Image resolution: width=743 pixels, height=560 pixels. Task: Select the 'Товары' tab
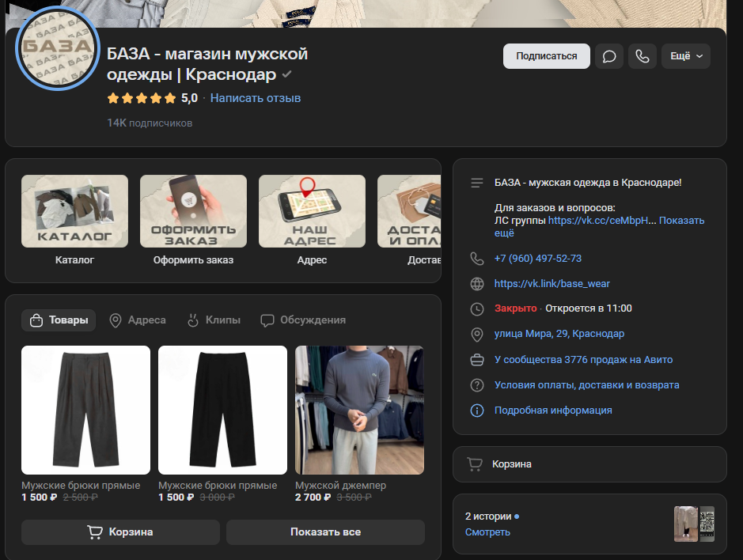click(59, 320)
